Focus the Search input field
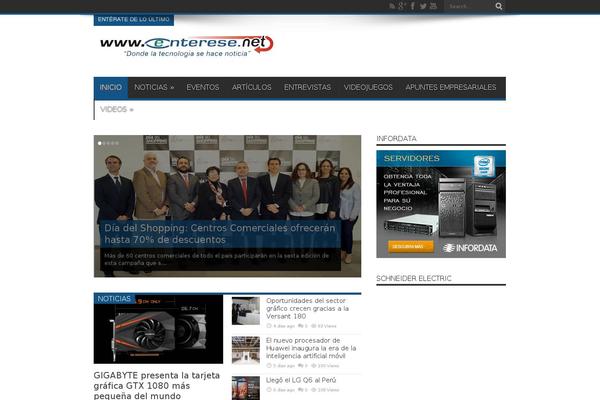This screenshot has height=400, width=600. pyautogui.click(x=471, y=7)
